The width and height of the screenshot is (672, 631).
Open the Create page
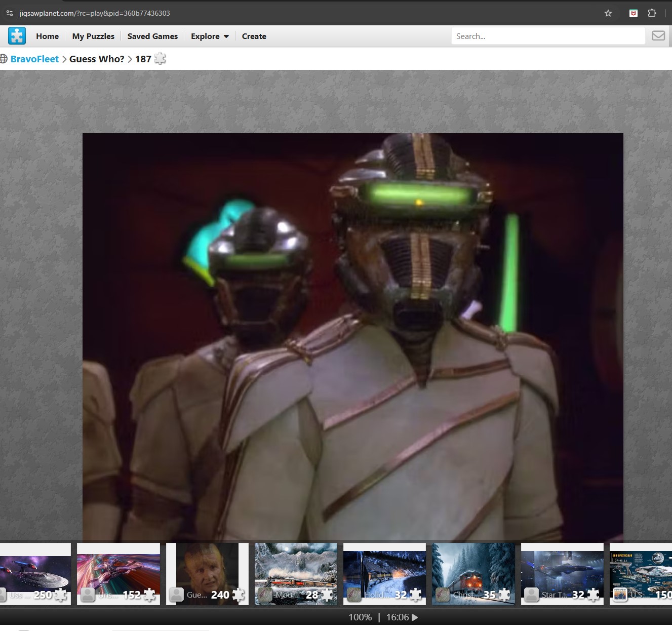254,36
